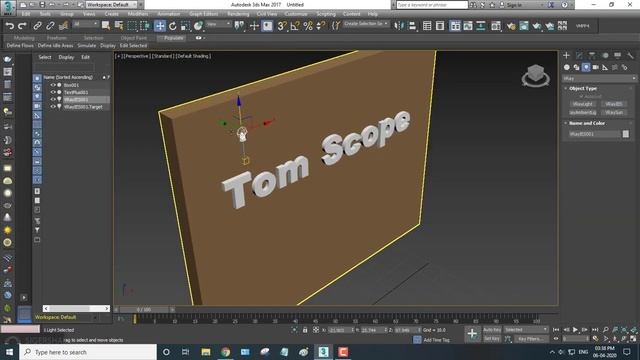The width and height of the screenshot is (640, 360).
Task: Open the Reference Coordinate System dropdown
Action: (219, 24)
